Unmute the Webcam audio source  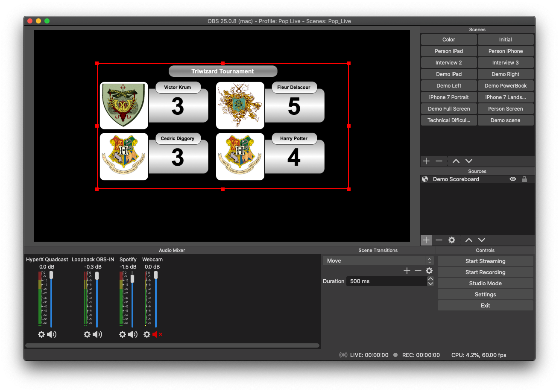157,334
